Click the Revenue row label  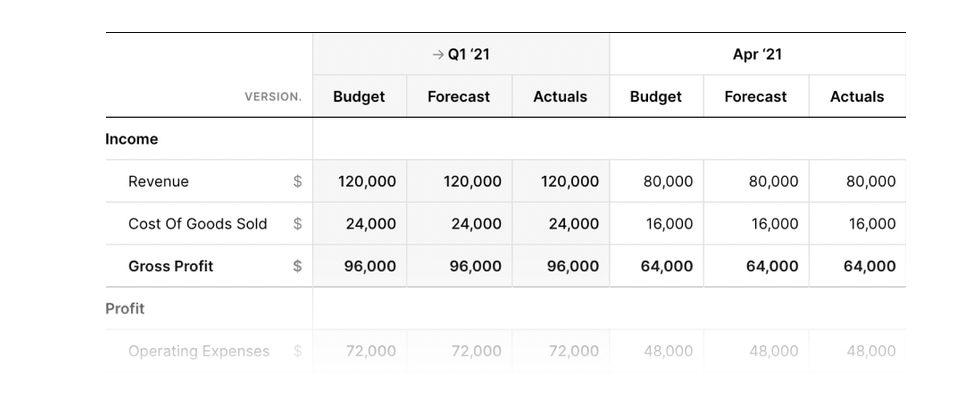point(158,181)
